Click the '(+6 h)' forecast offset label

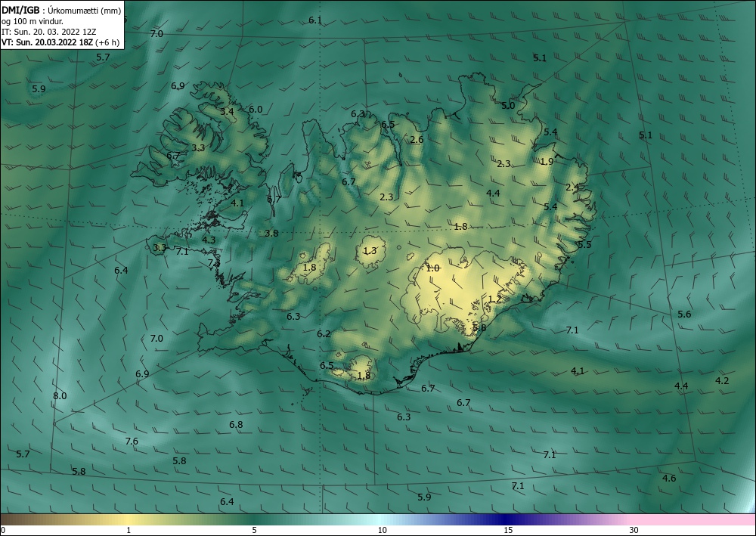pyautogui.click(x=107, y=42)
